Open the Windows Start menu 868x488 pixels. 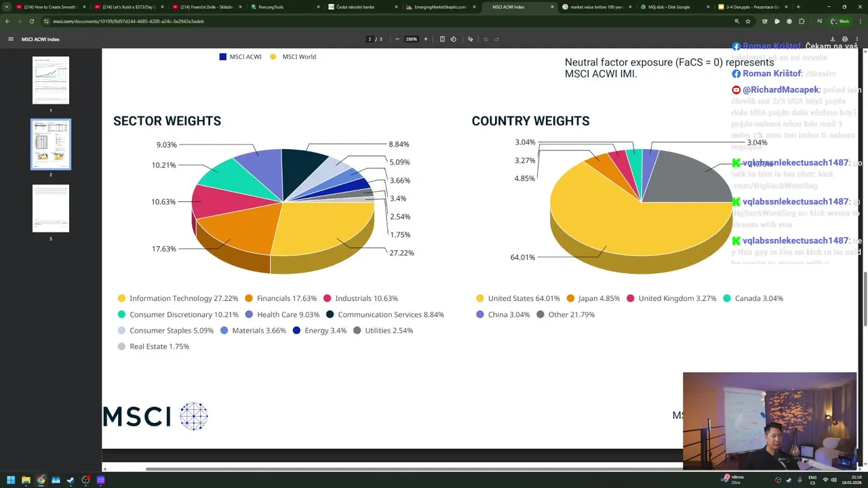click(11, 480)
